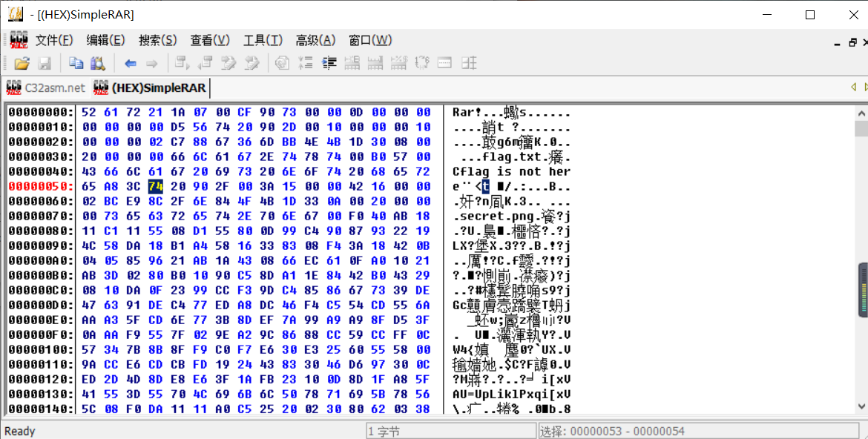Screen dimensions: 868x439
Task: Click the grey ruler-grid toolbar icon
Action: (375, 63)
